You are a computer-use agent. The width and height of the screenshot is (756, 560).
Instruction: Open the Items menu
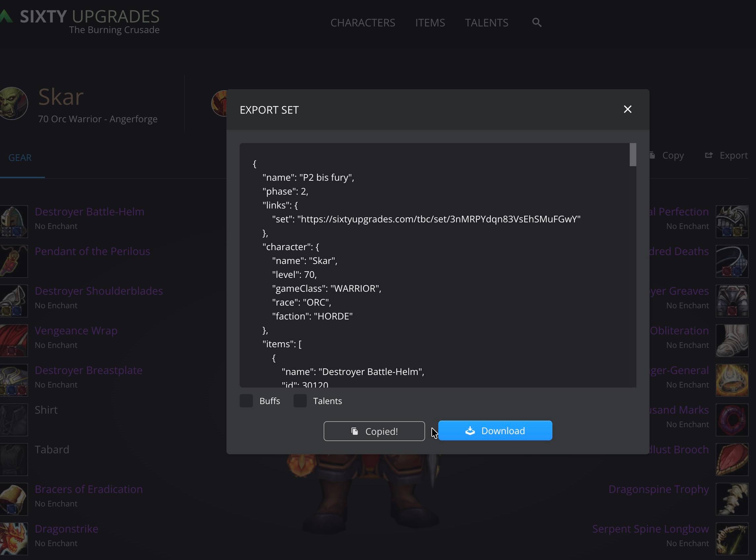tap(430, 22)
